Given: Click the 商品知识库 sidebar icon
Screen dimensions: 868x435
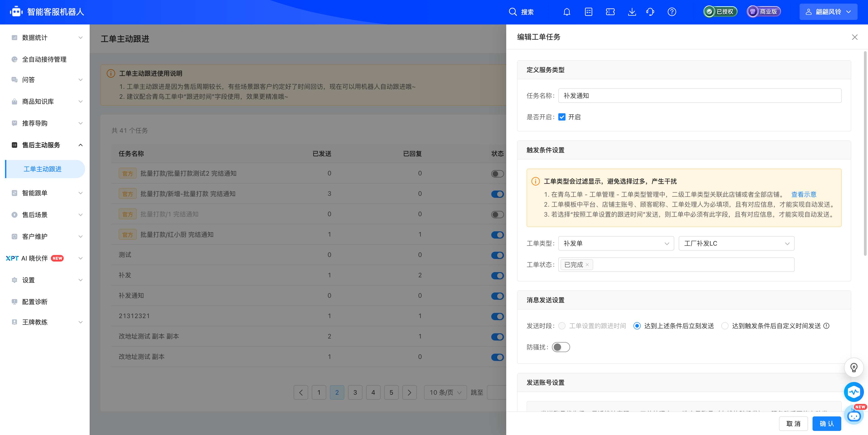Looking at the screenshot, I should [14, 101].
